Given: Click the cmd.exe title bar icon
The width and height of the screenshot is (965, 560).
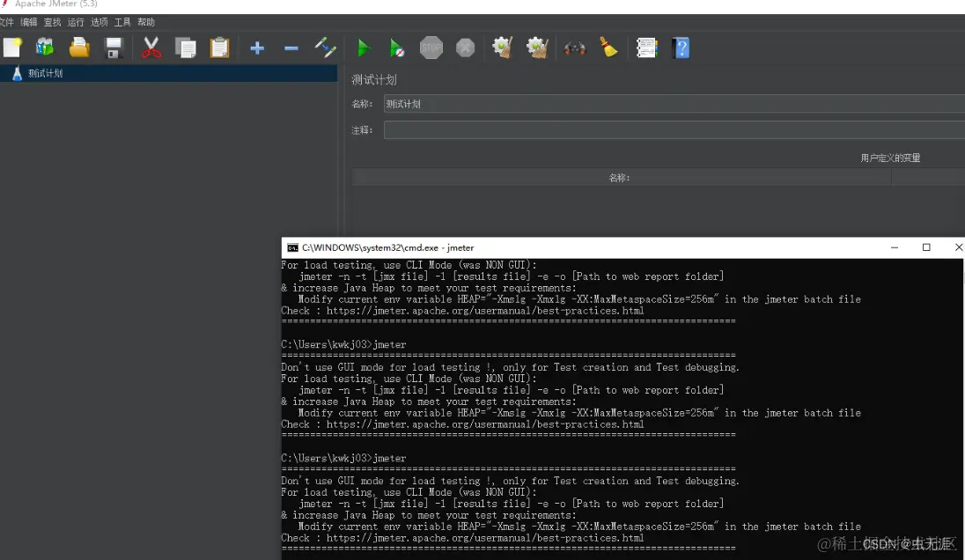Looking at the screenshot, I should 292,247.
